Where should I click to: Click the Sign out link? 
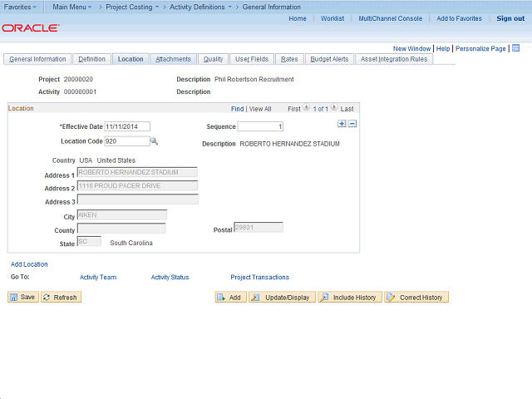pos(510,18)
